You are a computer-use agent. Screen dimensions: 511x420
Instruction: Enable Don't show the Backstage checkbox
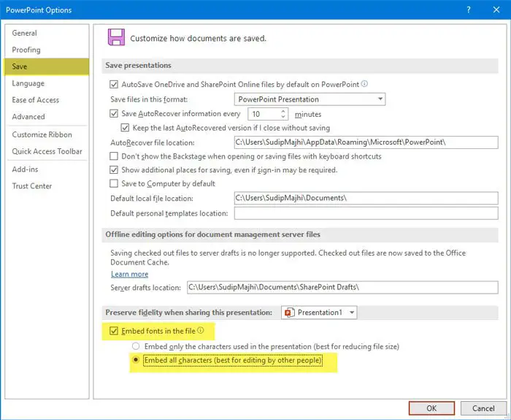114,156
